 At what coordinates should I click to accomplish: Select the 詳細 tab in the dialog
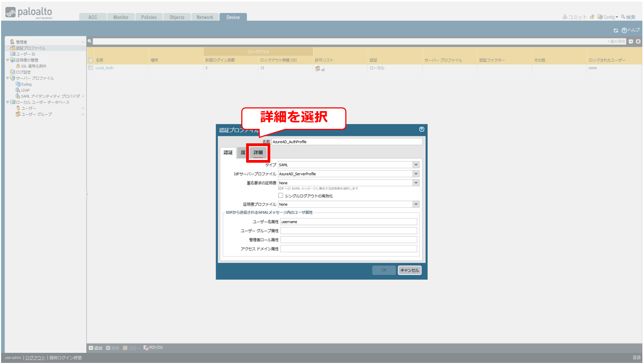258,153
